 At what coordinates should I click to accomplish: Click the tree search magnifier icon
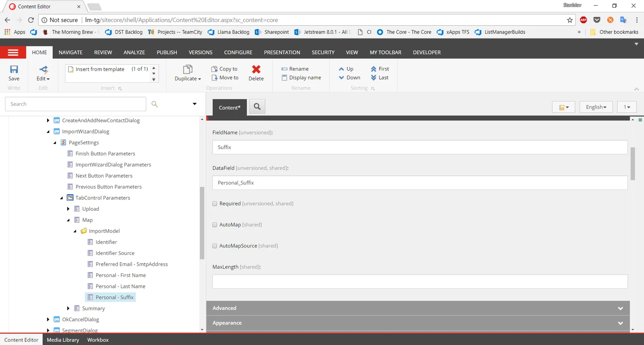tap(155, 104)
